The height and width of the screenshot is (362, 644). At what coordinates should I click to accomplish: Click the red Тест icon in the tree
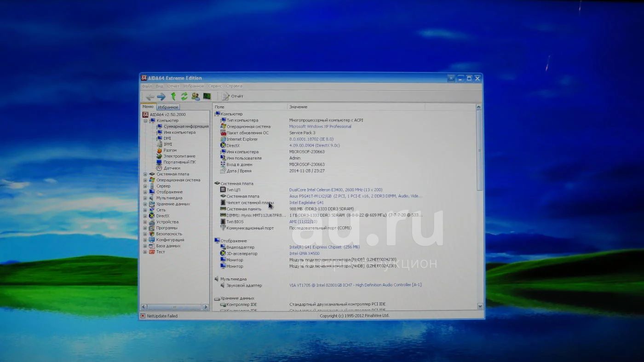click(152, 252)
